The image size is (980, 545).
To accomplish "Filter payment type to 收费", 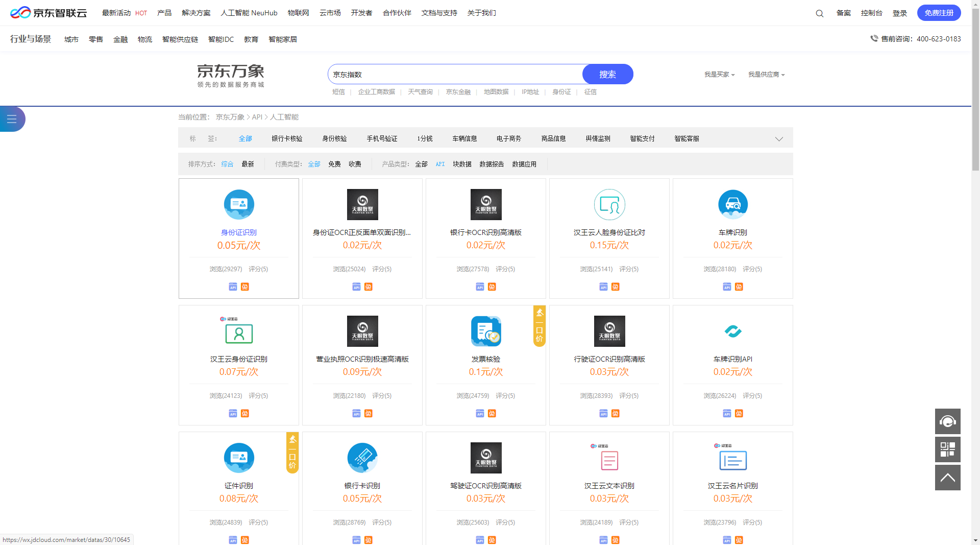I will pos(355,164).
